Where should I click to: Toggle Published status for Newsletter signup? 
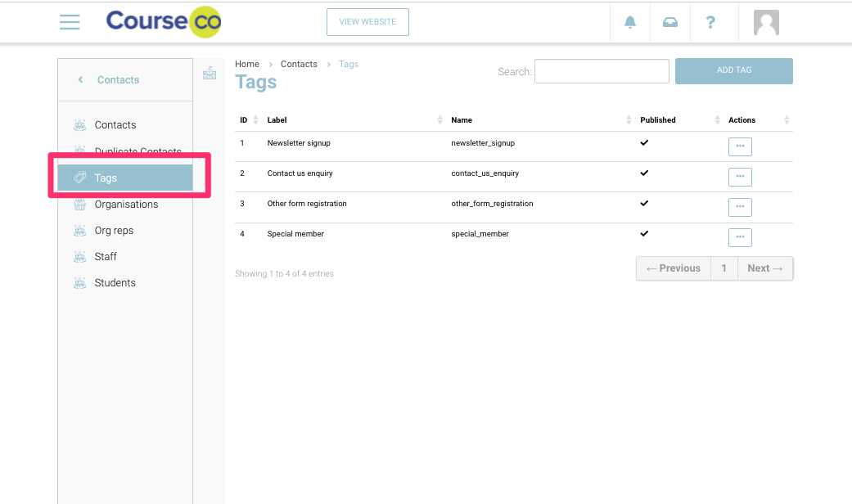coord(644,142)
